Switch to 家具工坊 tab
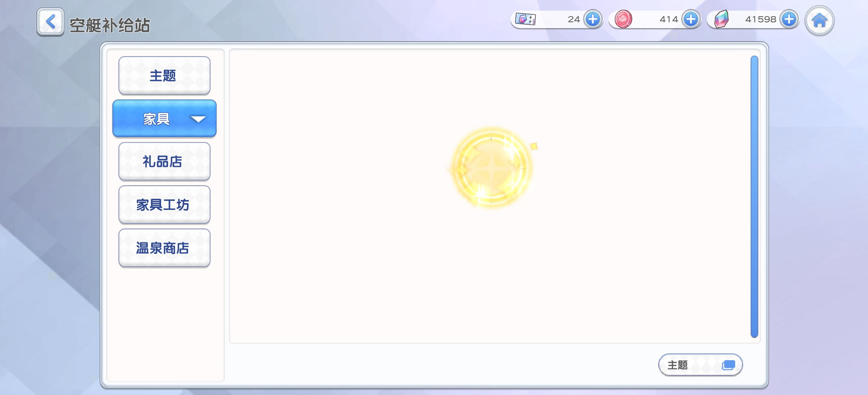The width and height of the screenshot is (868, 395). click(165, 205)
